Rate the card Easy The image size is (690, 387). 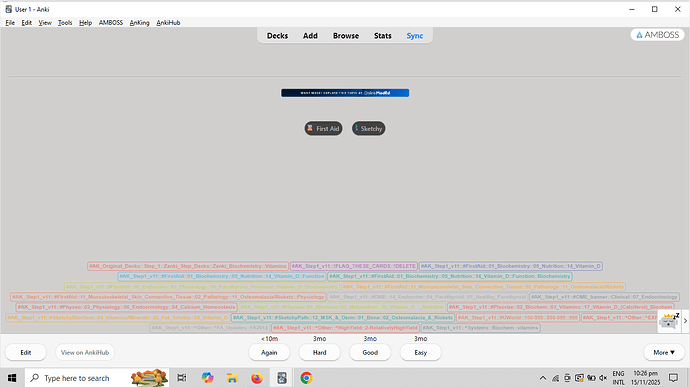coord(420,352)
